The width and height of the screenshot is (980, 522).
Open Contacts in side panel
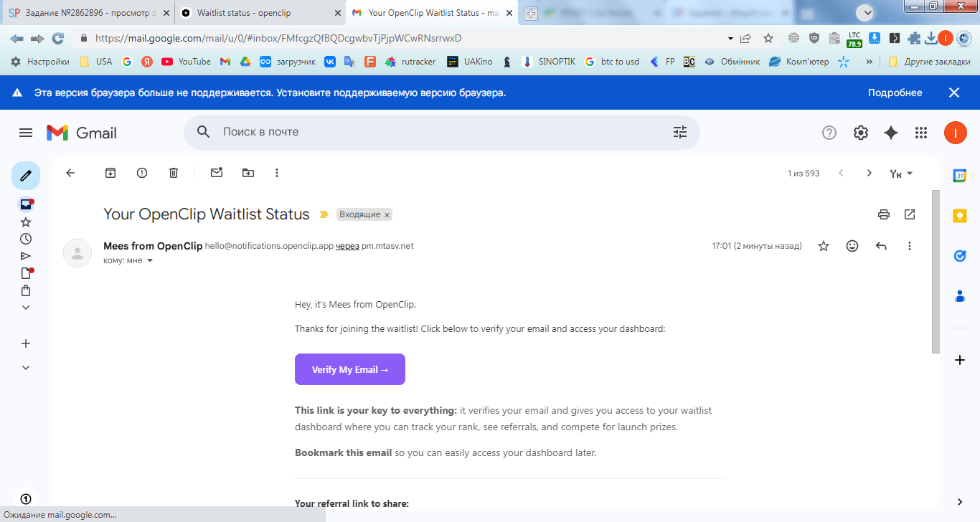click(960, 295)
